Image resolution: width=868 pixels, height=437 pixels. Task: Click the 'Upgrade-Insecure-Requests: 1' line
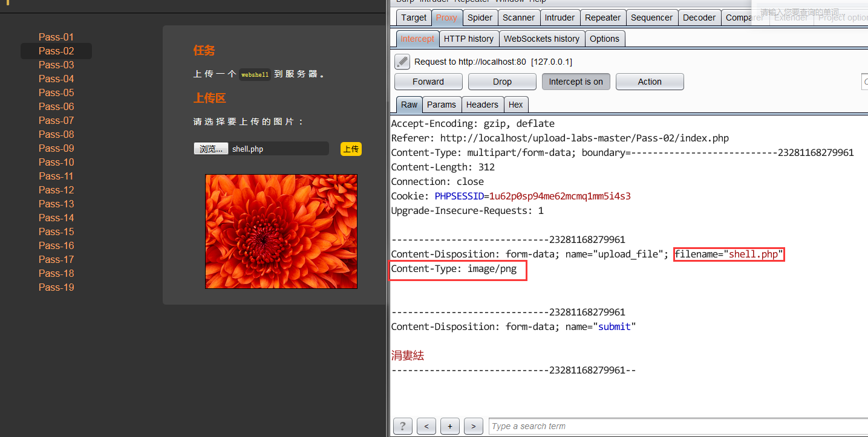pos(467,211)
